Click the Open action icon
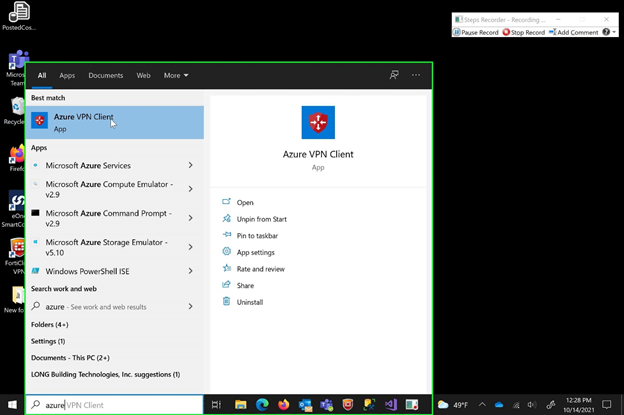Image resolution: width=624 pixels, height=415 pixels. 226,202
